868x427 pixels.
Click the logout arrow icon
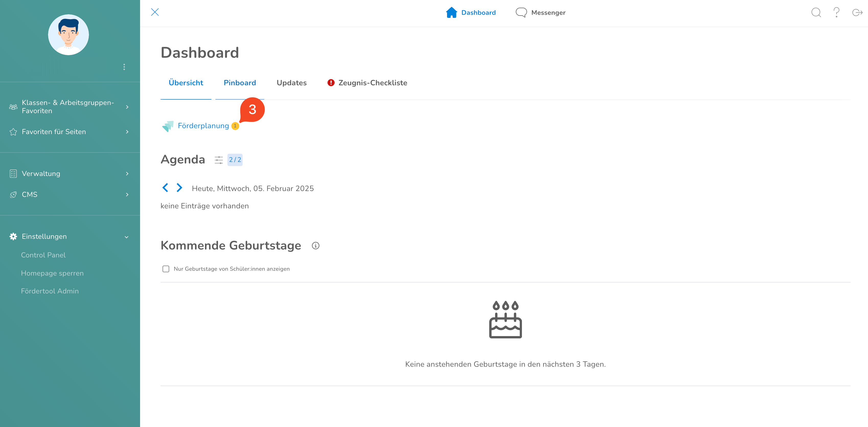click(857, 13)
